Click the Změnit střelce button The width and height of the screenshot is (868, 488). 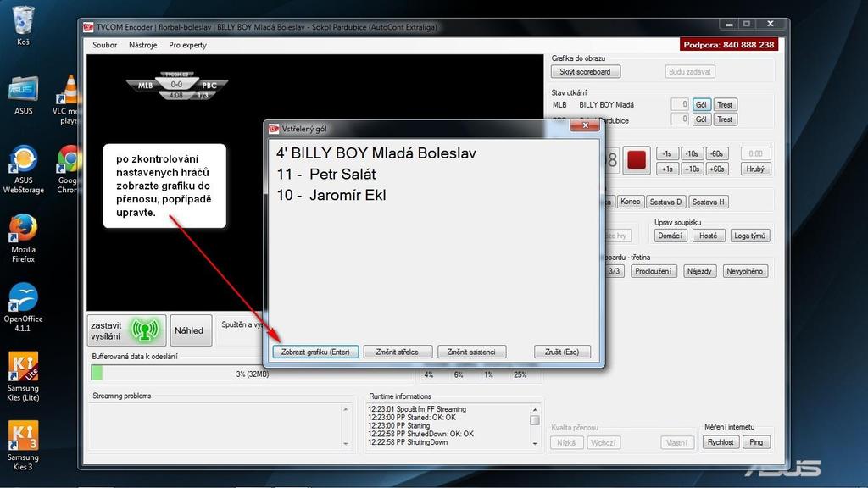397,352
